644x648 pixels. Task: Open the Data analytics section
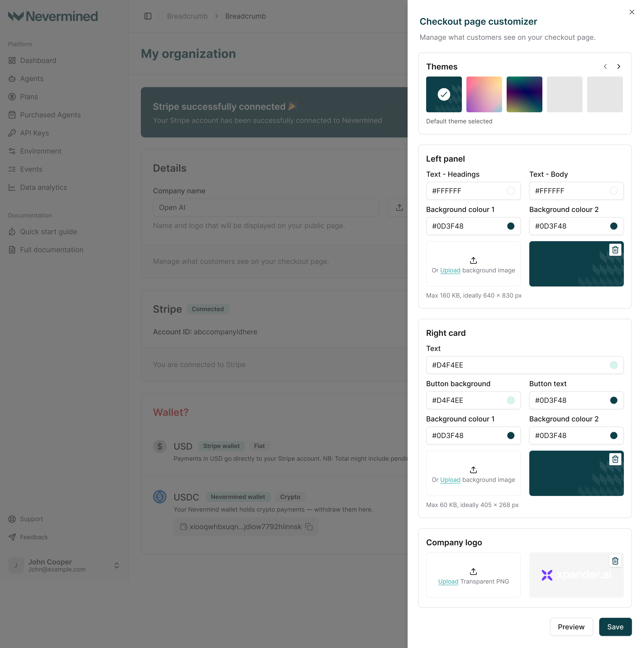click(x=43, y=187)
